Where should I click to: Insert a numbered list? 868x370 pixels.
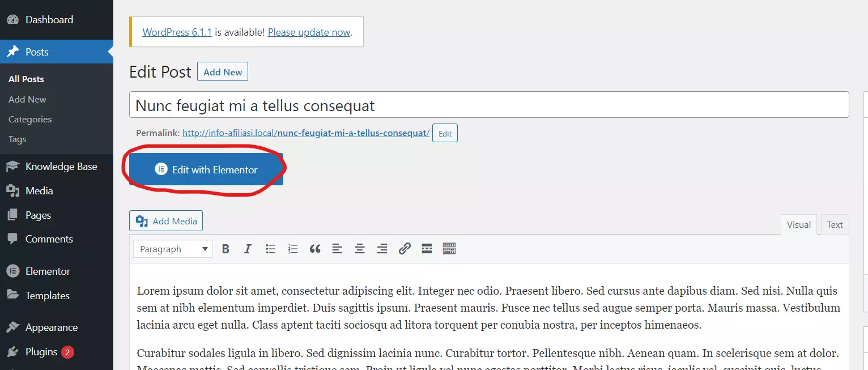pyautogui.click(x=292, y=248)
